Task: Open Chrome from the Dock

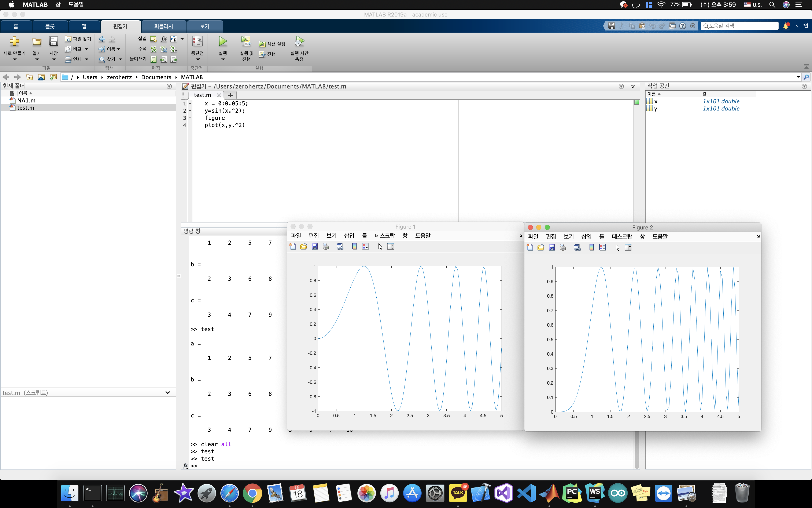Action: click(252, 493)
